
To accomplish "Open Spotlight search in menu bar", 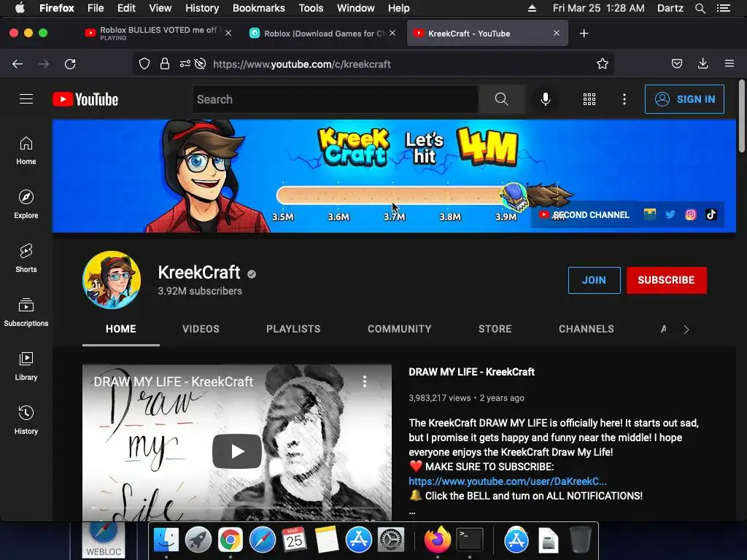I will [x=700, y=8].
